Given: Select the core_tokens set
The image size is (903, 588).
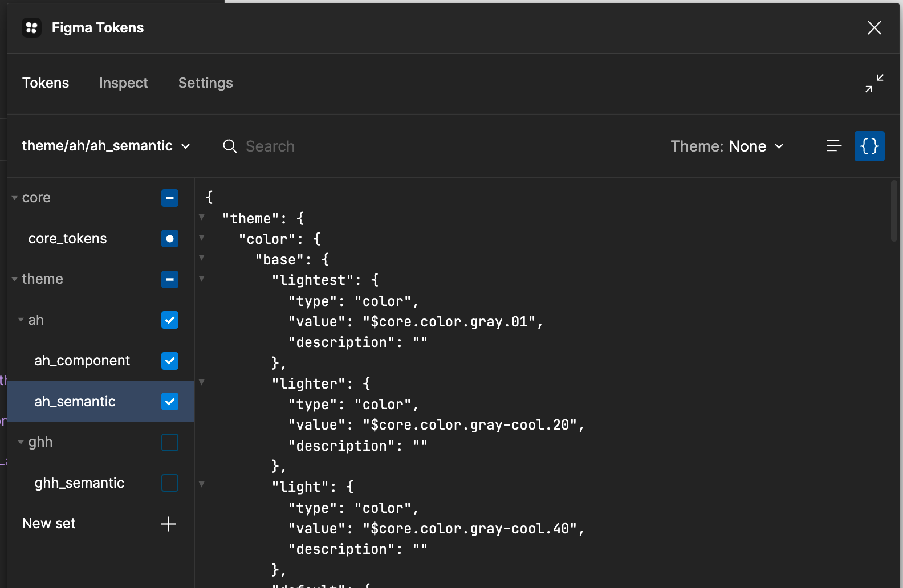Looking at the screenshot, I should 67,239.
